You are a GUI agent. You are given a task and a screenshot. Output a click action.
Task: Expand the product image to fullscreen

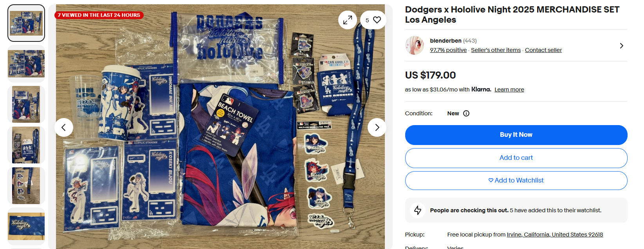tap(348, 20)
